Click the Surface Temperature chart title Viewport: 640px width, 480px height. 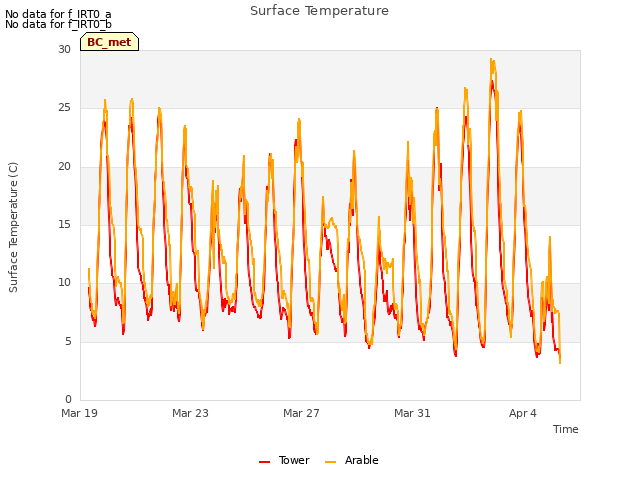(319, 11)
